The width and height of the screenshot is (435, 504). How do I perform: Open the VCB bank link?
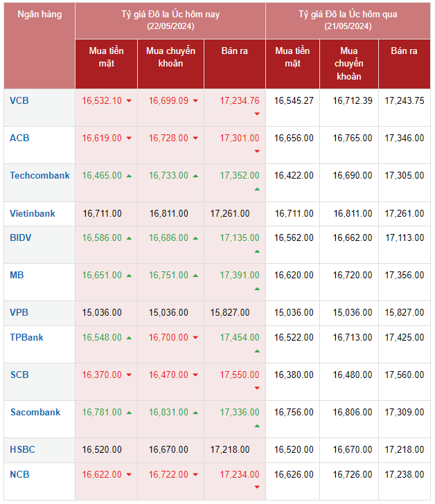click(x=19, y=100)
